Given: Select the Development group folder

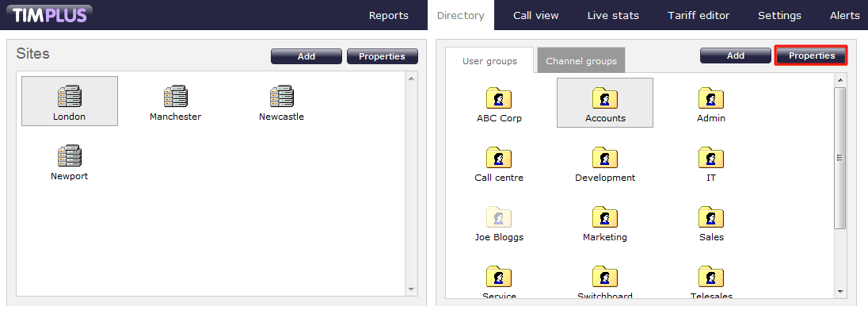Looking at the screenshot, I should (605, 159).
